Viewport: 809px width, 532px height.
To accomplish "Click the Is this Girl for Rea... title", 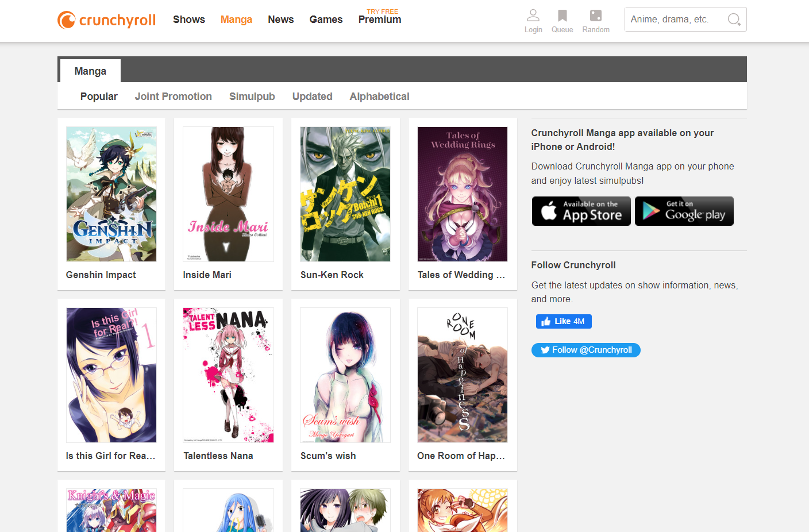I will (111, 456).
